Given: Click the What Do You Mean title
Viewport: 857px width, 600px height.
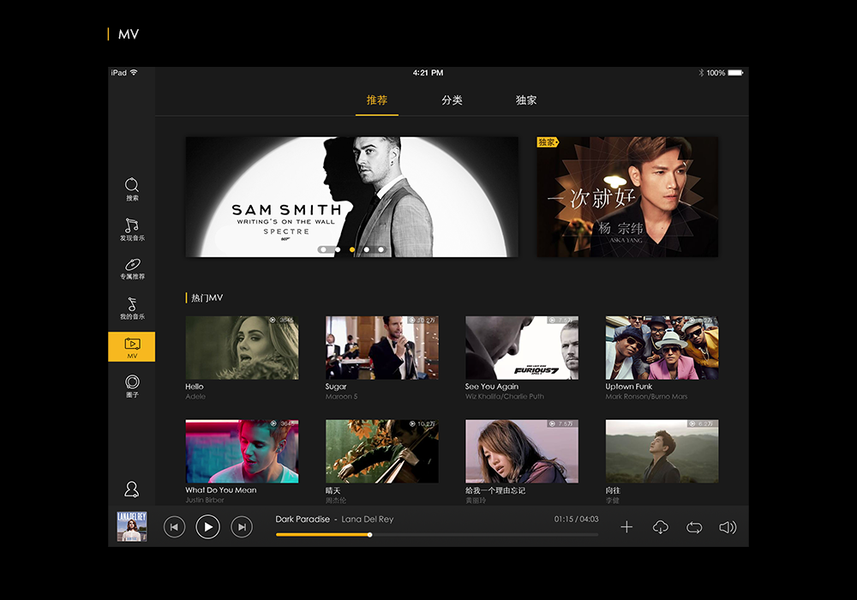Looking at the screenshot, I should [x=221, y=490].
